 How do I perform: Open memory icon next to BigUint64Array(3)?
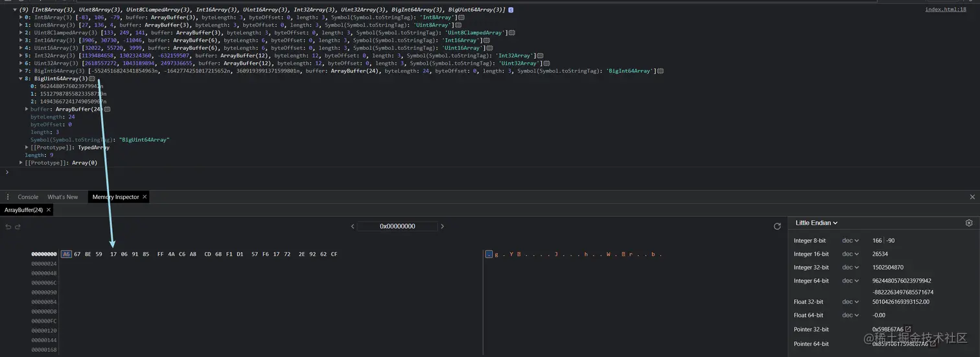click(x=91, y=78)
